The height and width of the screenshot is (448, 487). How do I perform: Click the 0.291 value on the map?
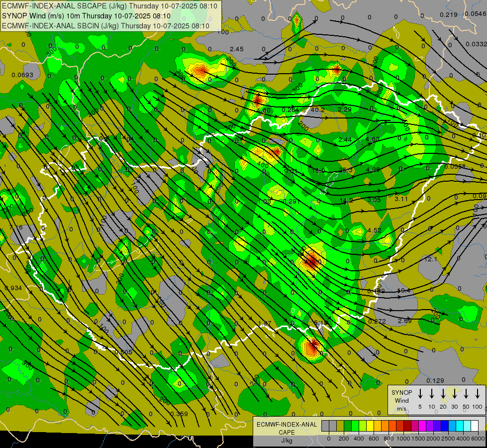click(292, 201)
